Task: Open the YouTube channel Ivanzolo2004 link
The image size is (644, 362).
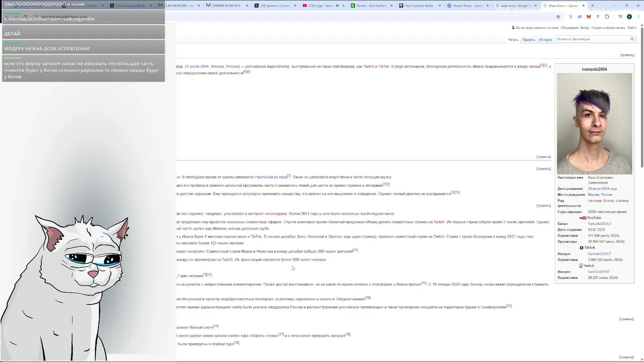Action: pyautogui.click(x=599, y=224)
